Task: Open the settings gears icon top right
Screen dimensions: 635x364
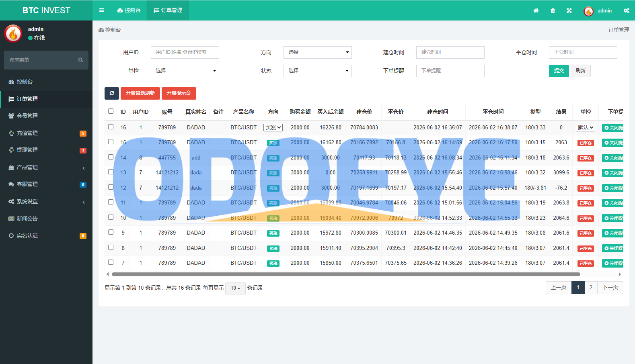Action: click(x=627, y=10)
